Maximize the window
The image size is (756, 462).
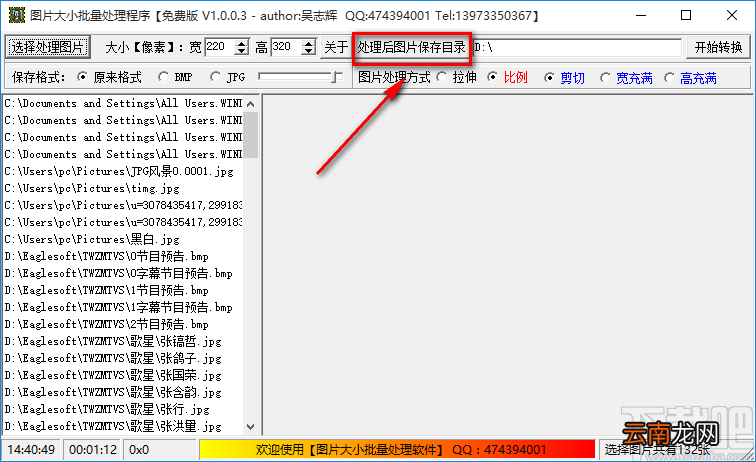(x=686, y=15)
